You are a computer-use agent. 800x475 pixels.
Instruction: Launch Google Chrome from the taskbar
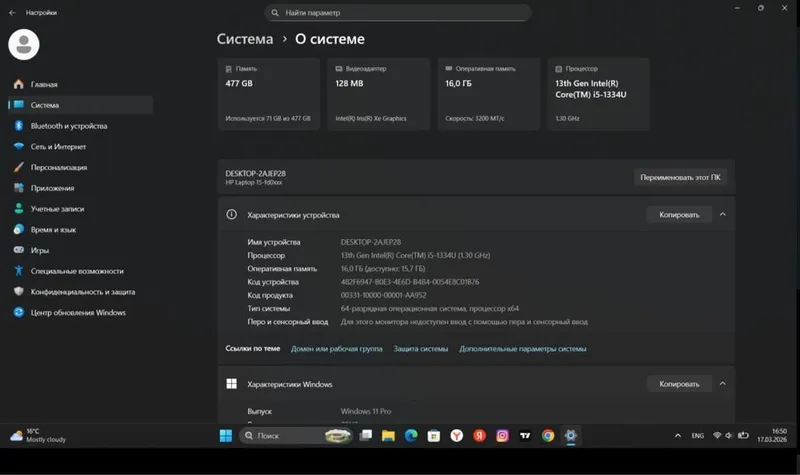click(x=548, y=436)
